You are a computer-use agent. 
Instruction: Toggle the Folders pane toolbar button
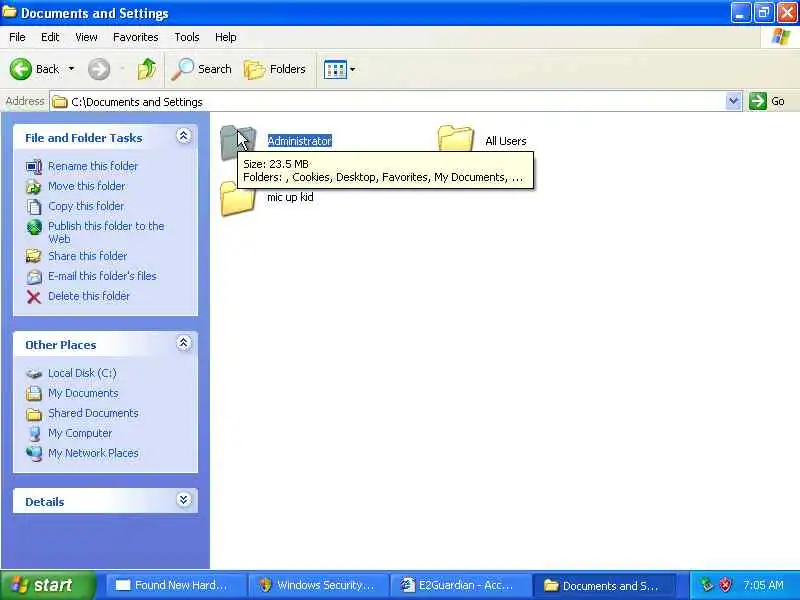tap(275, 69)
